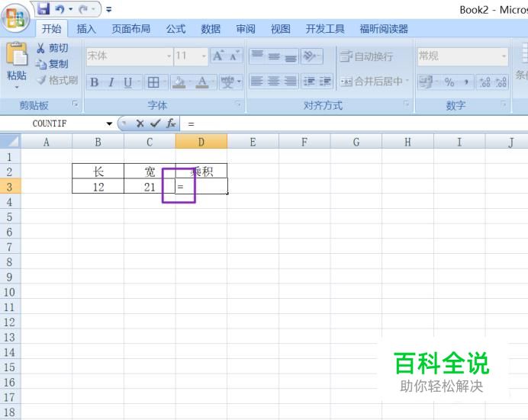Expand the 粘贴 options arrow
Viewport: 528px width, 420px height.
point(17,88)
